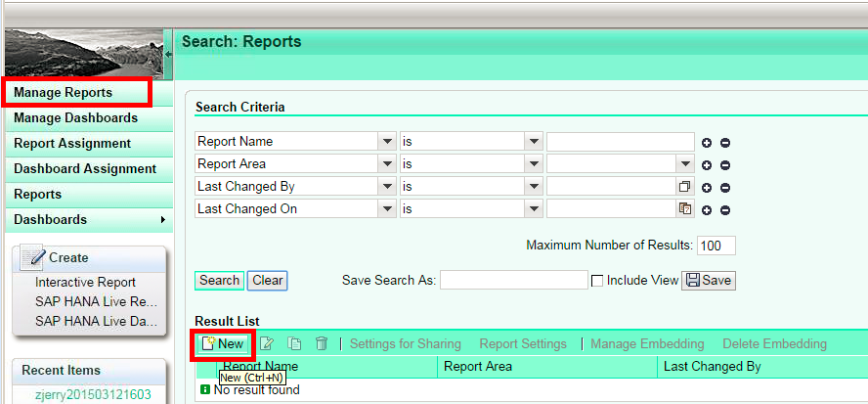This screenshot has width=868, height=404.
Task: Open the Report Name field dropdown
Action: [x=387, y=141]
